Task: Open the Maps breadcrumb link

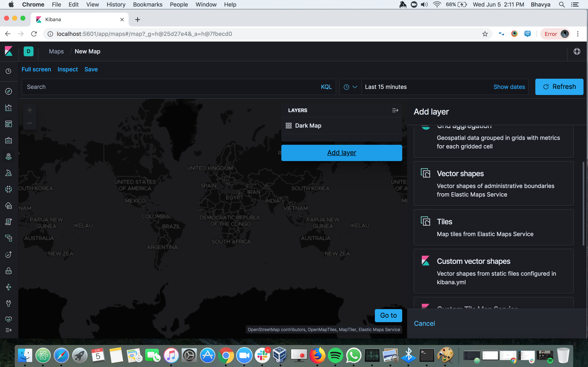Action: coord(56,51)
